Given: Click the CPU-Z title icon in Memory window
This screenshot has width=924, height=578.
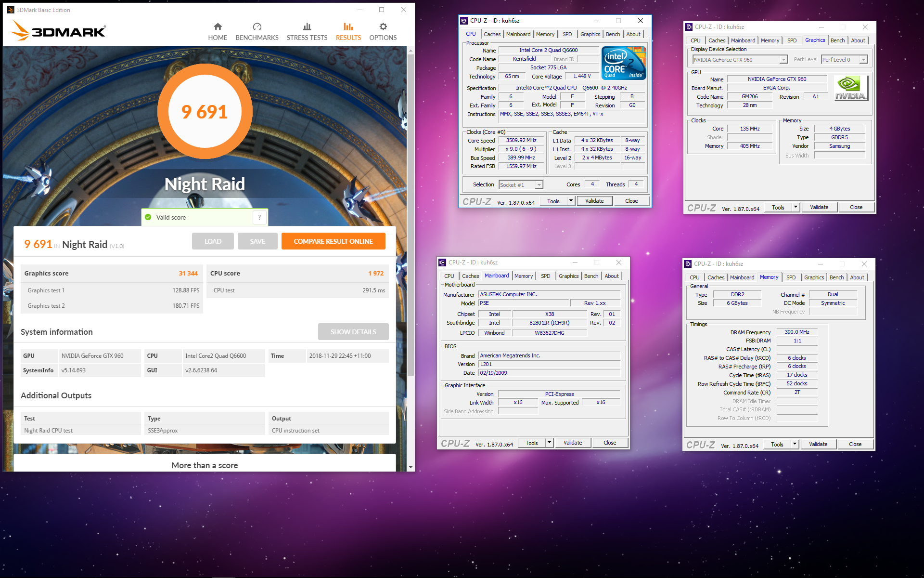Looking at the screenshot, I should 688,264.
